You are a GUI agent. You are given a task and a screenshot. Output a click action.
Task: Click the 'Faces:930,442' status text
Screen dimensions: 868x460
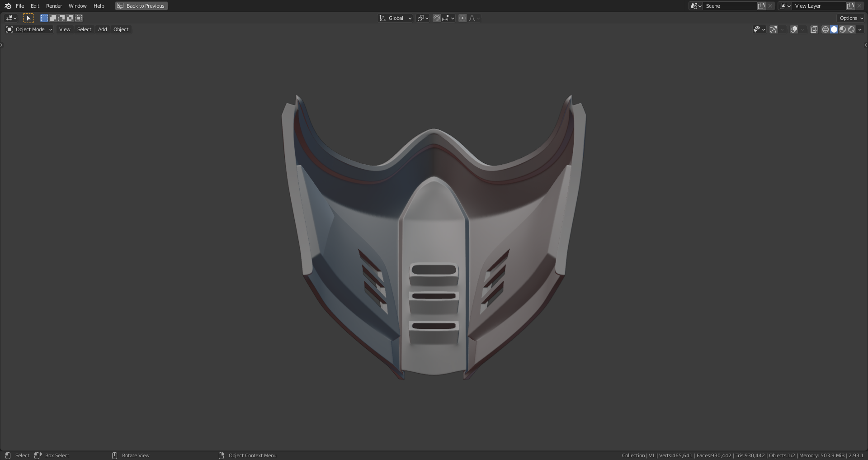click(x=714, y=455)
